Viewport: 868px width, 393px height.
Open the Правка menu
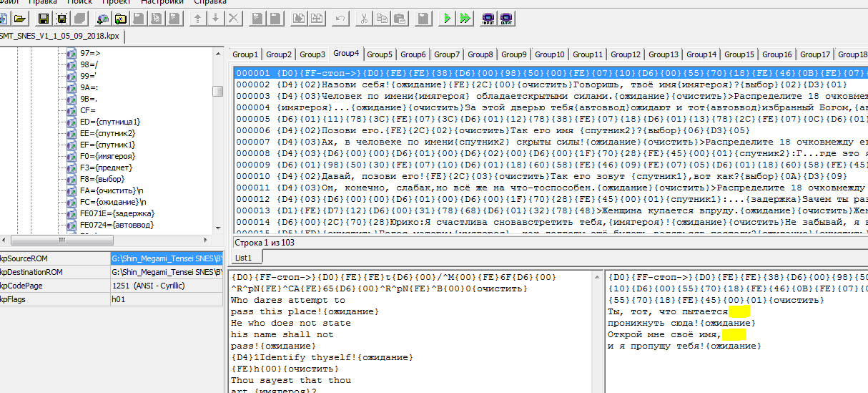pyautogui.click(x=43, y=3)
